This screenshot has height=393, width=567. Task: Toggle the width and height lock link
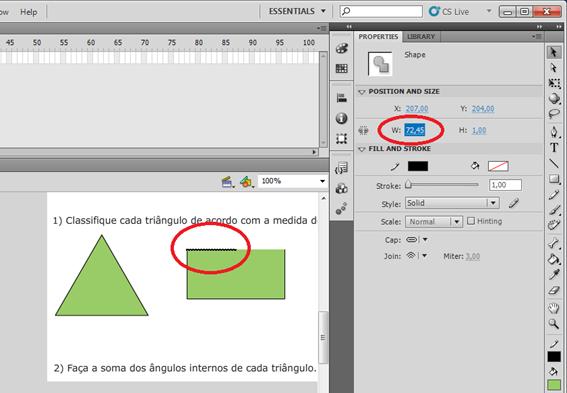pyautogui.click(x=363, y=131)
